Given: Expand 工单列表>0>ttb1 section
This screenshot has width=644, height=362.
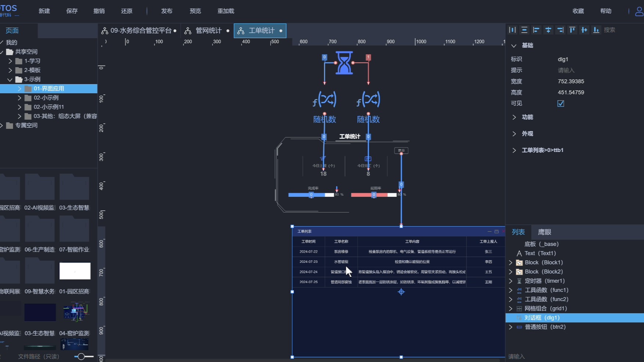Looking at the screenshot, I should (514, 150).
